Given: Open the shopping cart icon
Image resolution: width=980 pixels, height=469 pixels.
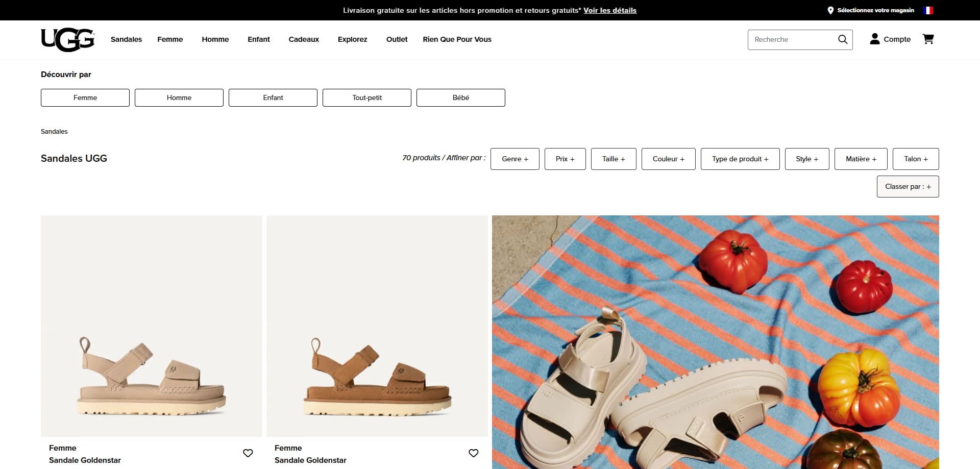Looking at the screenshot, I should [x=928, y=39].
